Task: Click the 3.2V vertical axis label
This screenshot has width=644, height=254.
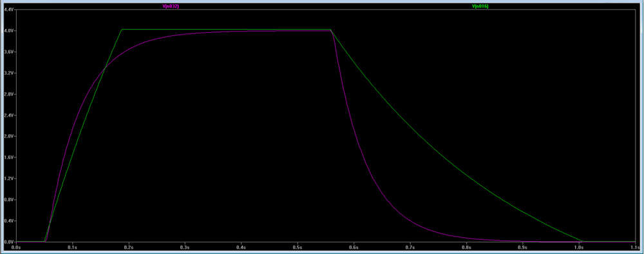Action: (8, 73)
